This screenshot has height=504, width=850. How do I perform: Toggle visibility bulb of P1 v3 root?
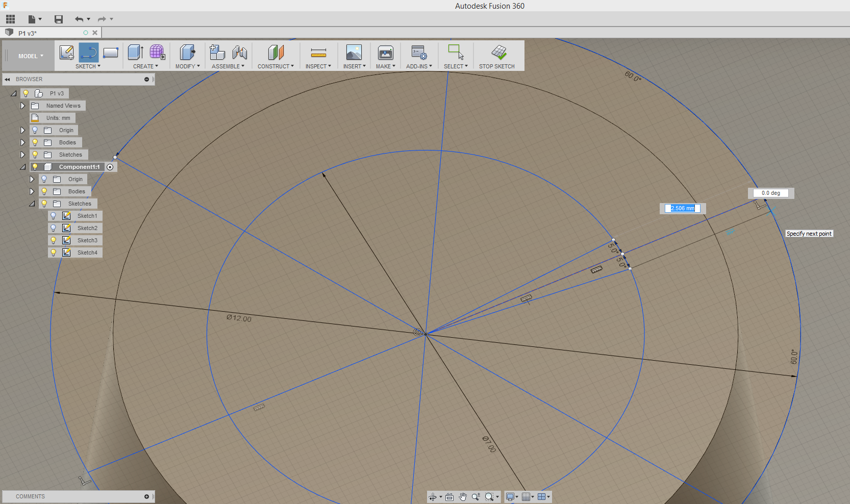(26, 93)
